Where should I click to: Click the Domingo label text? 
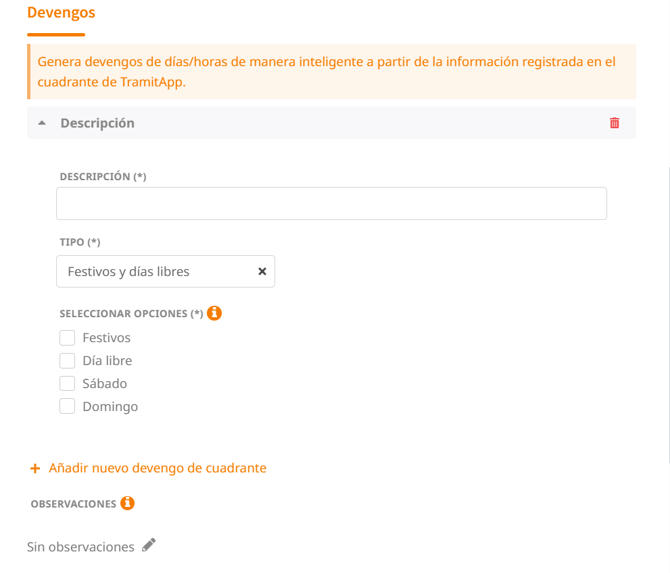(x=110, y=407)
